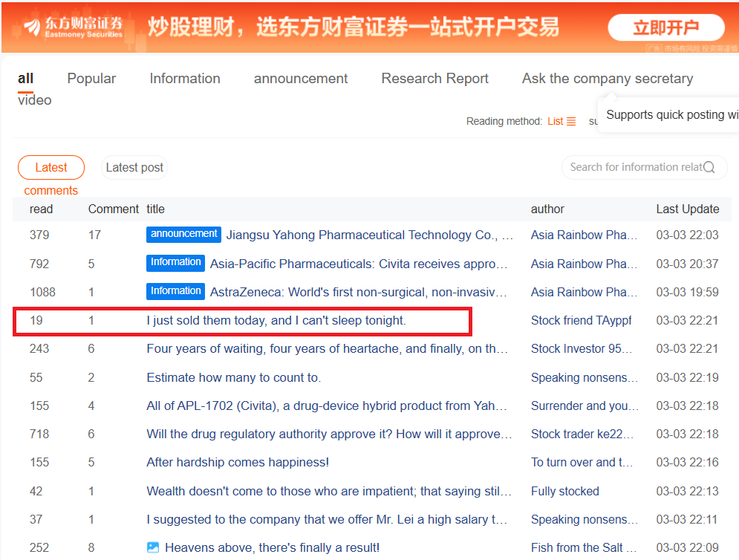Click the image icon before 'Heavens above'
739x560 pixels.
153,547
